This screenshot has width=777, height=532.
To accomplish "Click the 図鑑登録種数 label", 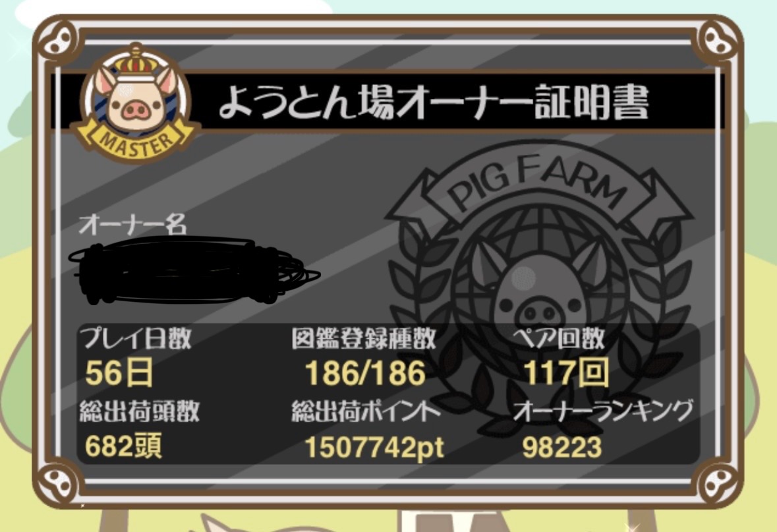I will pyautogui.click(x=364, y=339).
